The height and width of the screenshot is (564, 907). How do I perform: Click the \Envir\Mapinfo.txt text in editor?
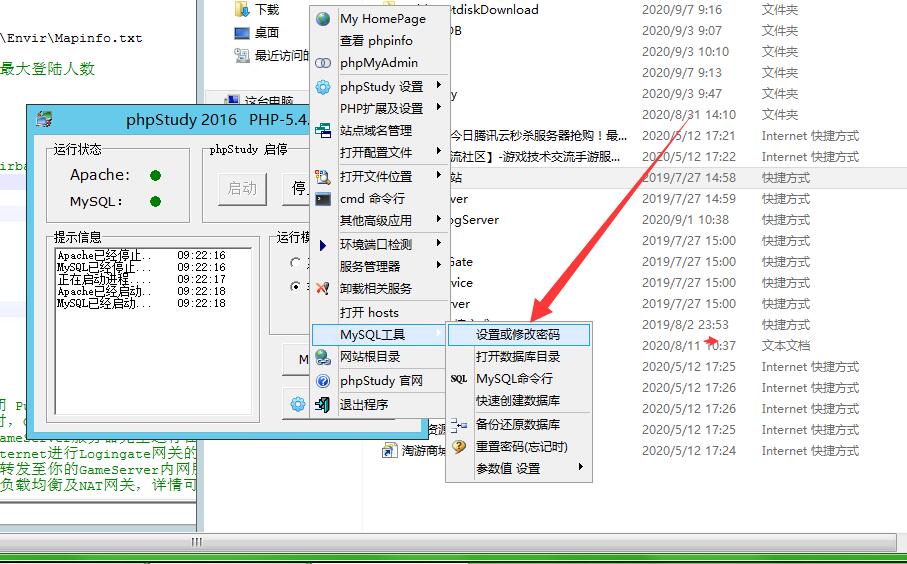(71, 39)
